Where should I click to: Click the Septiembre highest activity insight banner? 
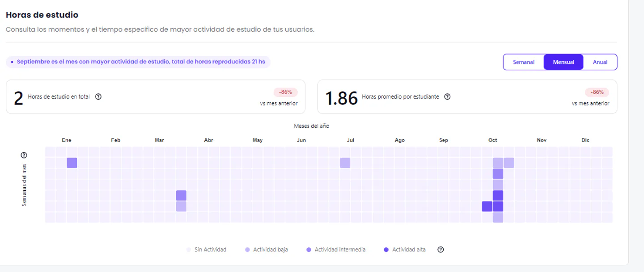click(x=138, y=62)
